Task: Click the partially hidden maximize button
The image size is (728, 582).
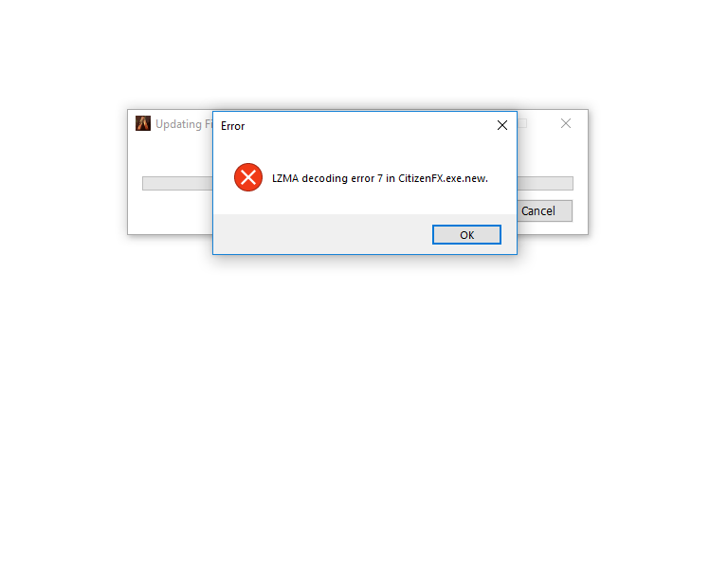Action: (x=522, y=123)
